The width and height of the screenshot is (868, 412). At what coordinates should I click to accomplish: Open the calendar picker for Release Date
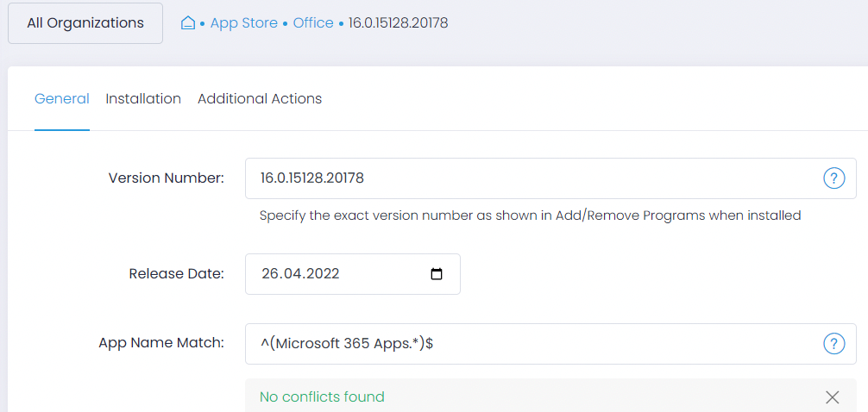coord(437,274)
